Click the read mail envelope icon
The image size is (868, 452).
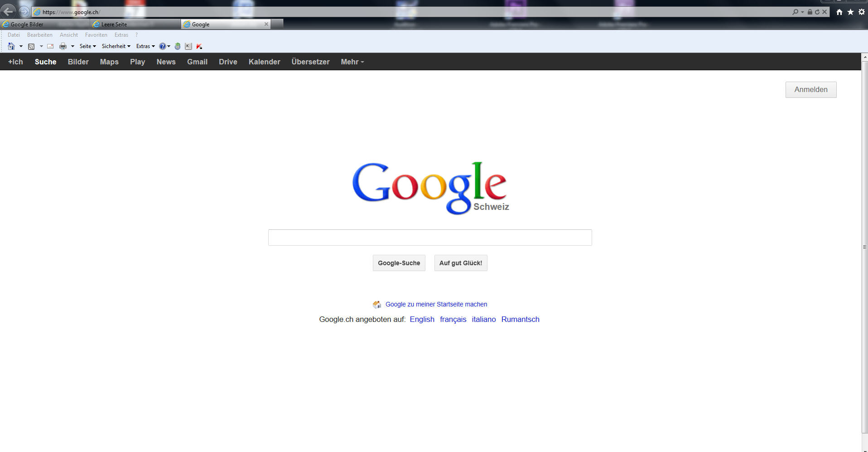pos(50,46)
